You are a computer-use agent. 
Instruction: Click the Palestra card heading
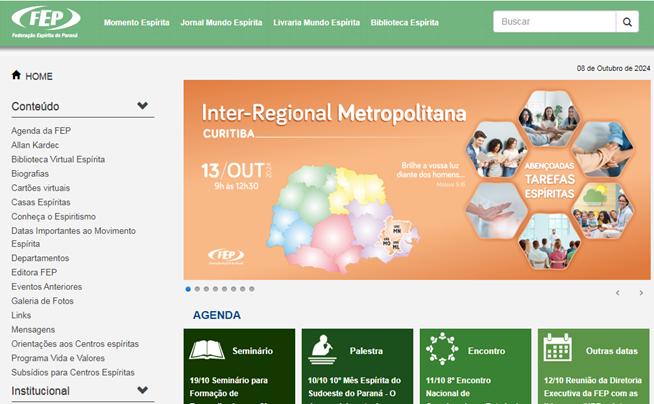tap(366, 351)
